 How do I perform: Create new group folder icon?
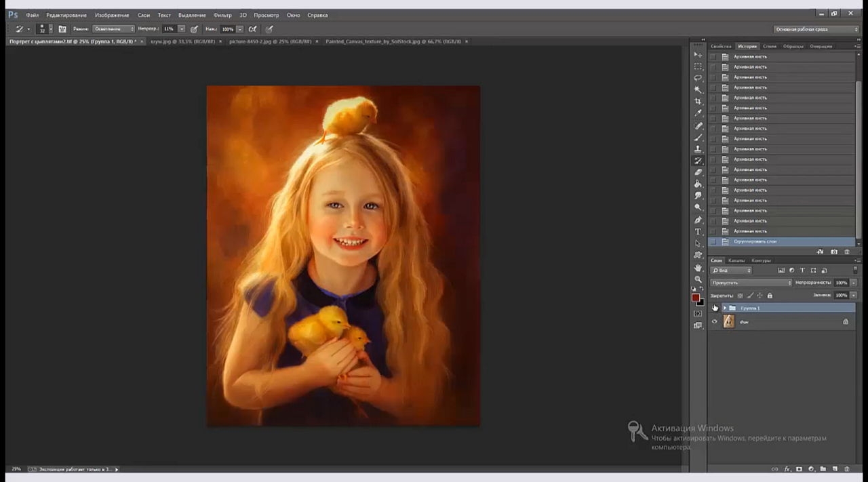tap(823, 469)
